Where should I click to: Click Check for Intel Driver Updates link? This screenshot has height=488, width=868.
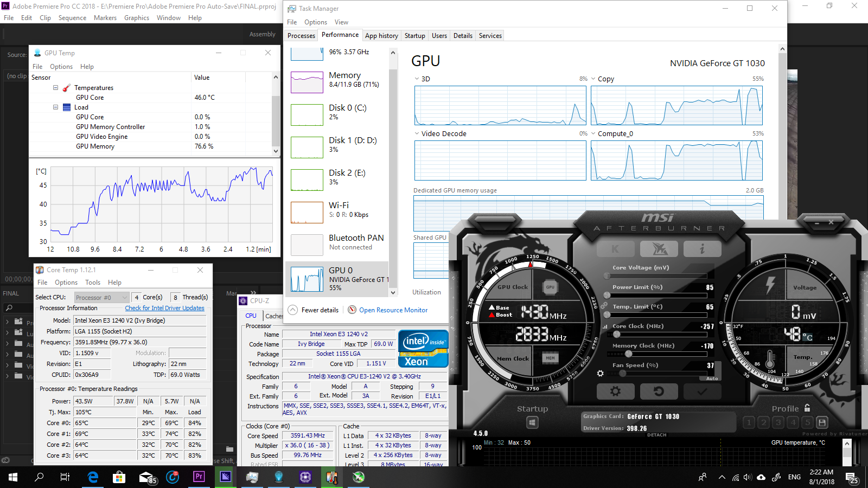[x=164, y=308]
